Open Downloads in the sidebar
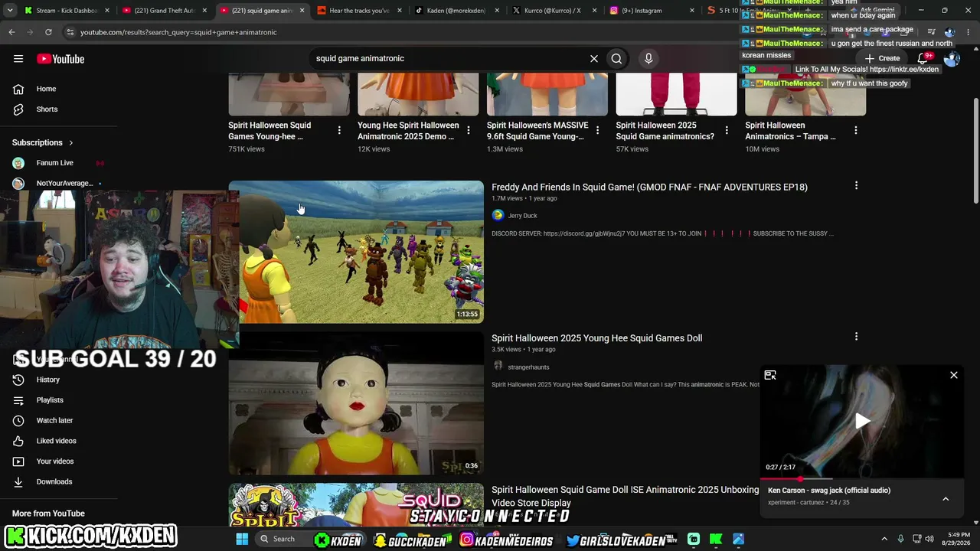The width and height of the screenshot is (980, 551). point(54,481)
